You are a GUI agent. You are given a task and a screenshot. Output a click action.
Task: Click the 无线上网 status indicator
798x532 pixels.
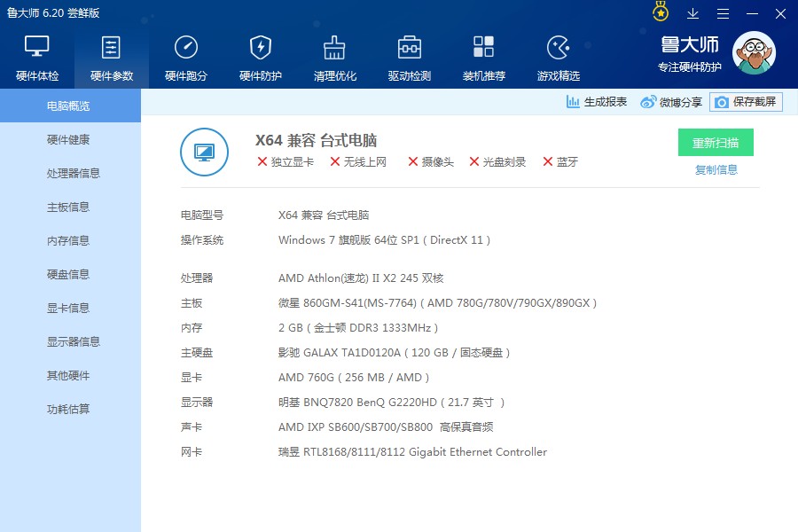click(x=358, y=162)
